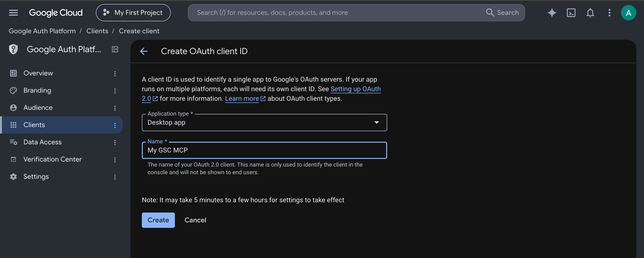
Task: Click the Overview dashboard icon
Action: (13, 73)
